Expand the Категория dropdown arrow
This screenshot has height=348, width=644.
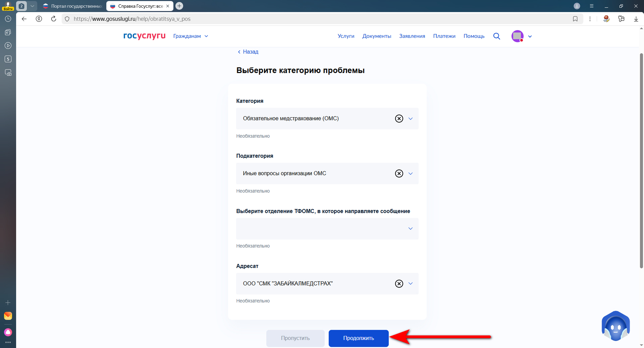click(411, 119)
